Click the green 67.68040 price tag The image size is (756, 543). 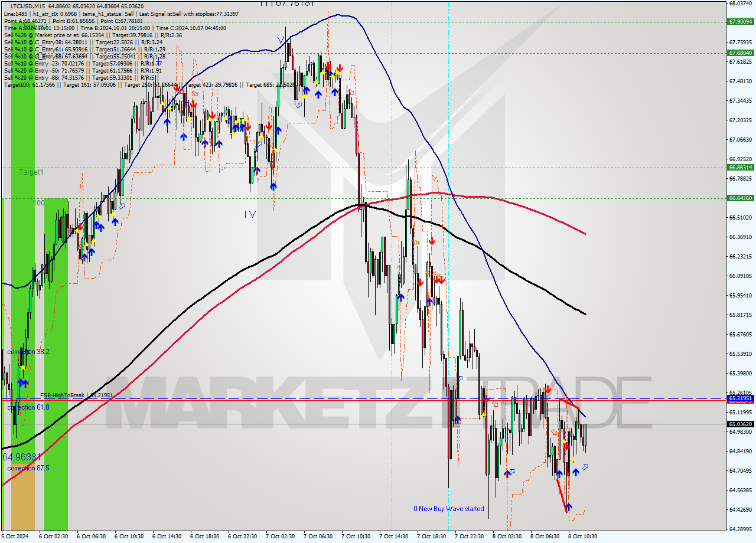point(741,53)
